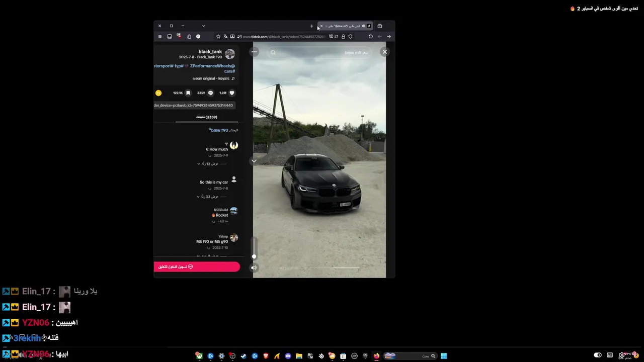This screenshot has height=362, width=644.
Task: Open Steam from the taskbar
Action: [244, 356]
